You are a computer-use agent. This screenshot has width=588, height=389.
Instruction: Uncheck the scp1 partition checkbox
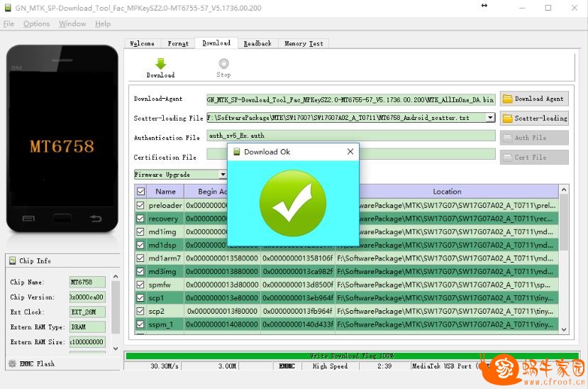[x=140, y=298]
